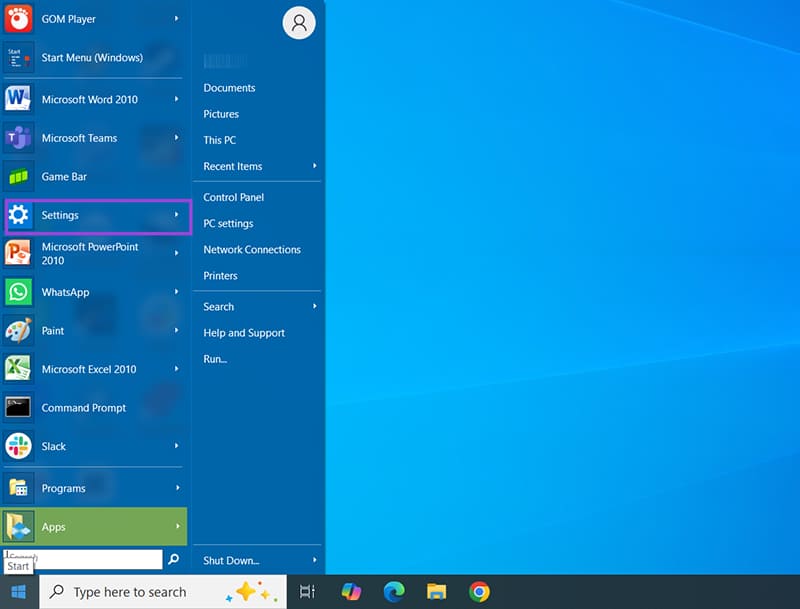The height and width of the screenshot is (609, 800).
Task: Open Documents from the right pane
Action: 229,88
